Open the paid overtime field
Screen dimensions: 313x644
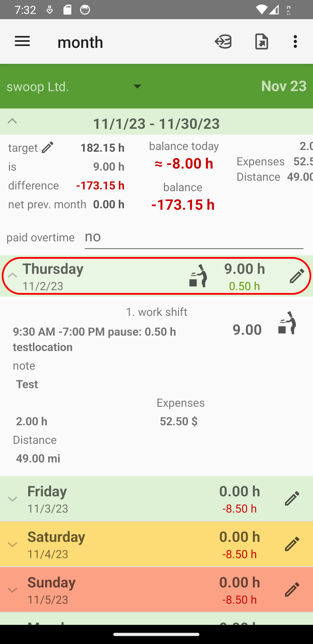pos(194,237)
